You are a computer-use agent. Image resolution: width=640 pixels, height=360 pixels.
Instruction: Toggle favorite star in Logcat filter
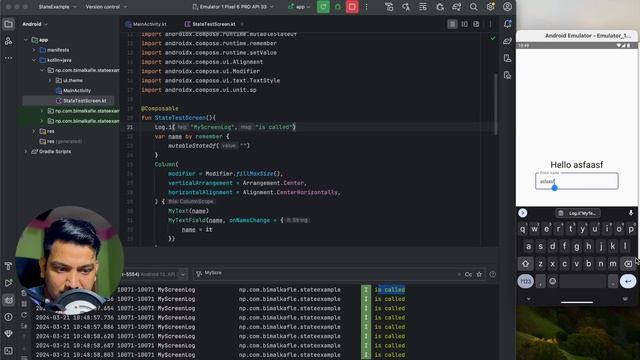(479, 274)
